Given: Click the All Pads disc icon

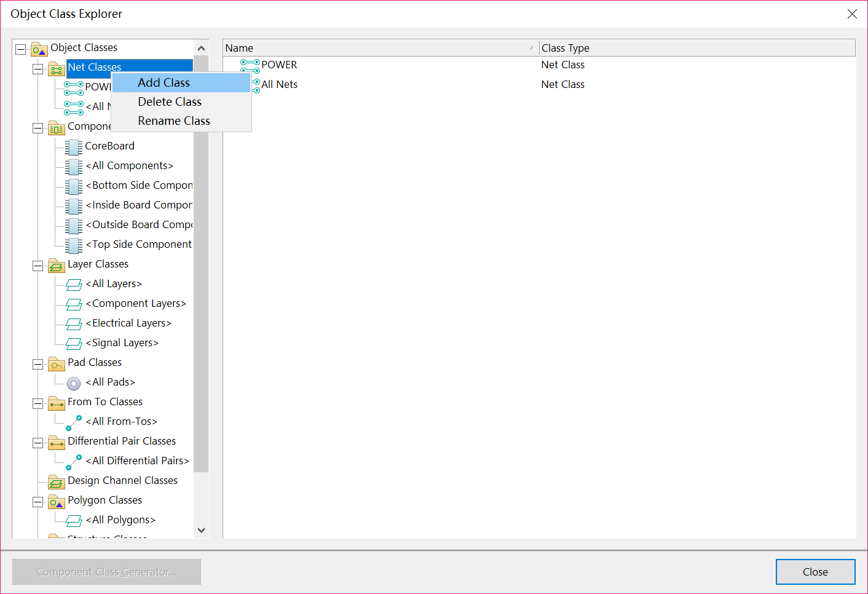Looking at the screenshot, I should (x=74, y=383).
